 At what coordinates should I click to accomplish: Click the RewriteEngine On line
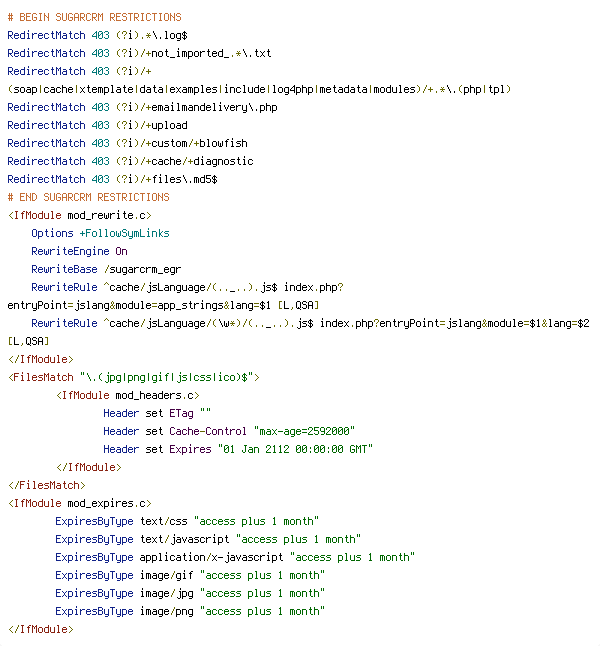tap(80, 251)
